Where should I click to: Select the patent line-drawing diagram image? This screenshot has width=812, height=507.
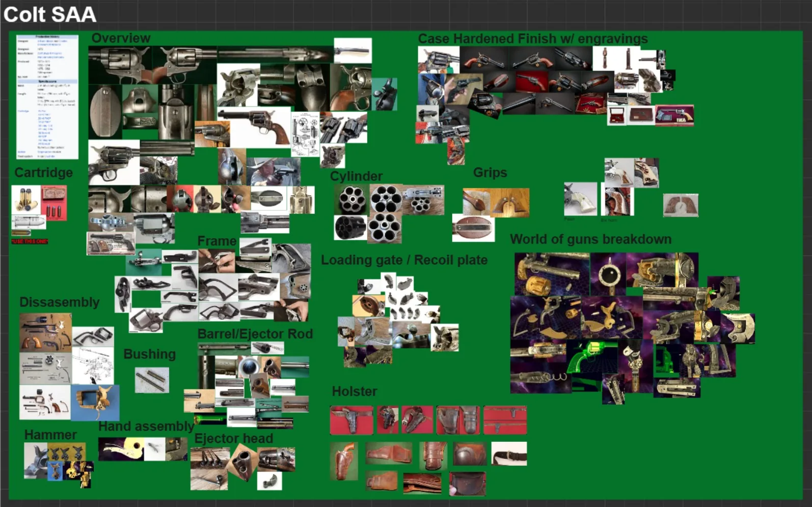305,134
